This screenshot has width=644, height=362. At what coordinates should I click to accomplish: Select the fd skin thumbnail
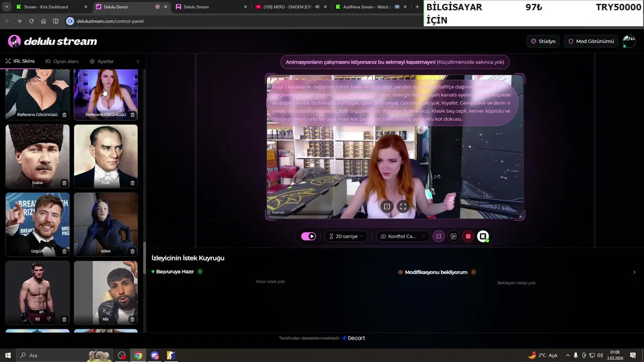point(38,292)
